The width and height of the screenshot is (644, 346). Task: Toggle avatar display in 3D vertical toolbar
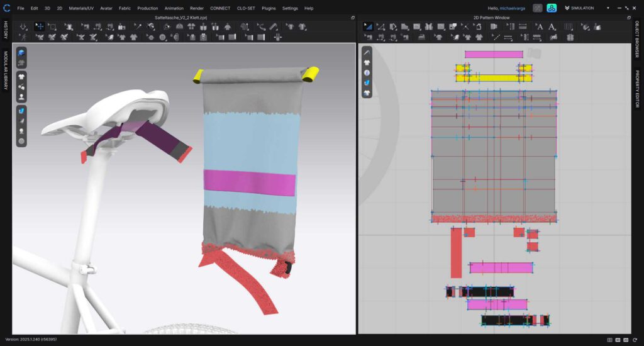(21, 97)
